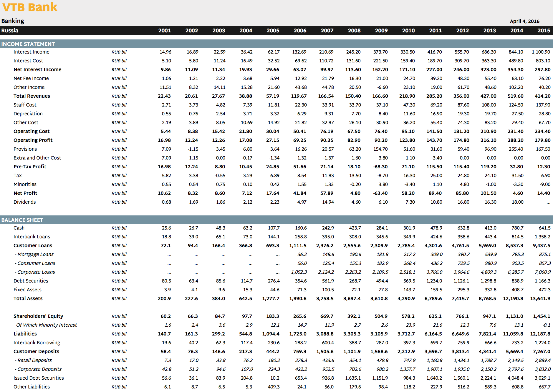Click the Depreciation row label
The width and height of the screenshot is (553, 392).
28,114
